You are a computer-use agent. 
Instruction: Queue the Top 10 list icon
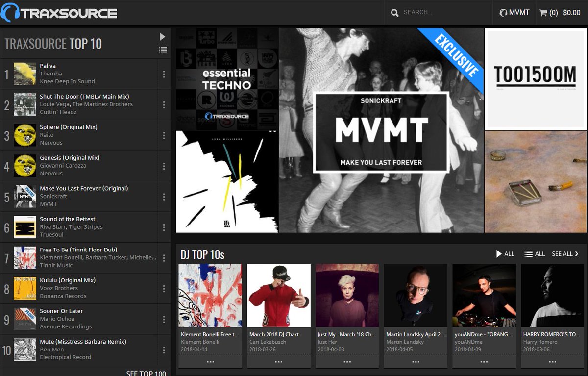click(x=163, y=50)
